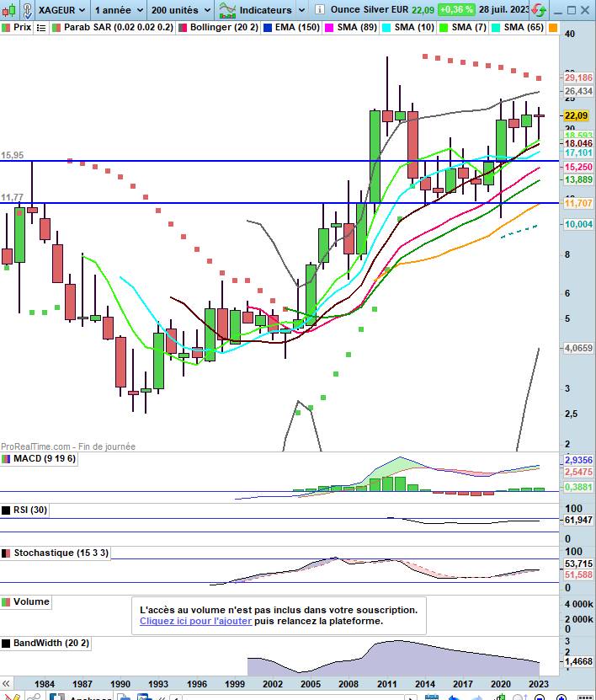Click the 15,95 horizontal line label
The image size is (596, 700).
(12, 155)
